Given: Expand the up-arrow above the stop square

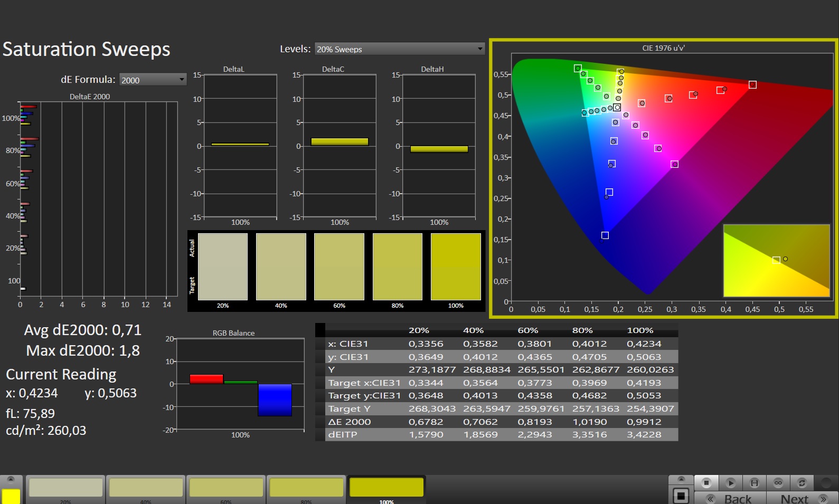Looking at the screenshot, I should [x=681, y=479].
